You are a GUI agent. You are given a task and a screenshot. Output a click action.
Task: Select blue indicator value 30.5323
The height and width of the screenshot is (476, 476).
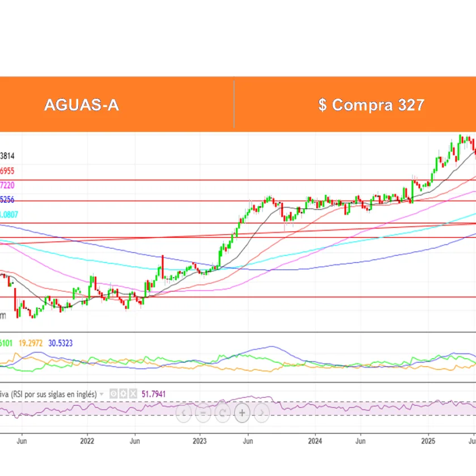[x=61, y=343]
